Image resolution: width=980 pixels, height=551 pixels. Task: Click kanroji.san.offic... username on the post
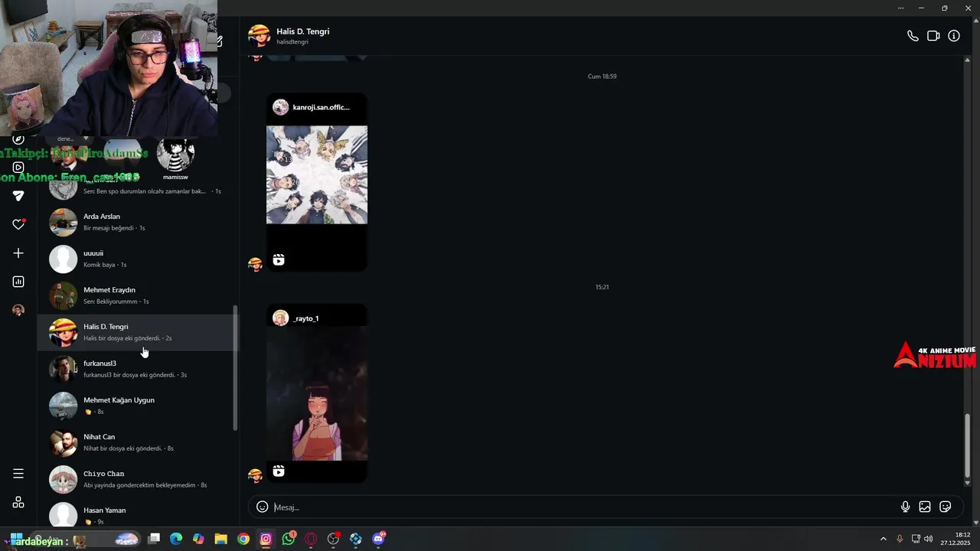pos(321,107)
